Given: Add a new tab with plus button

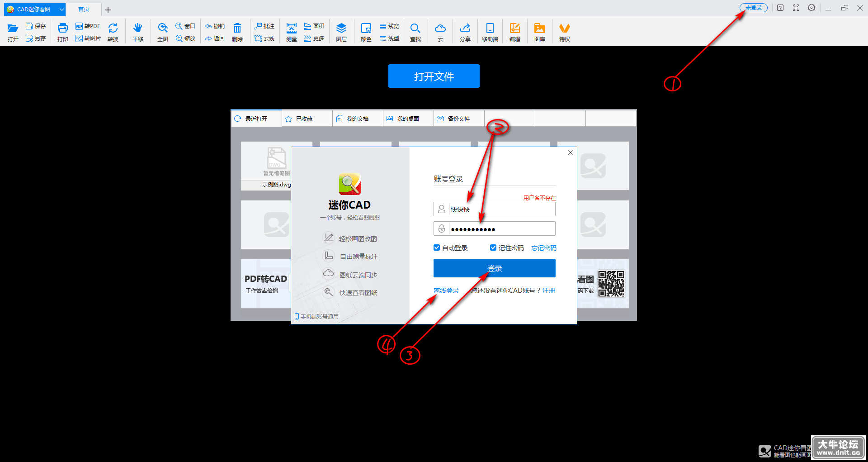Looking at the screenshot, I should coord(108,10).
